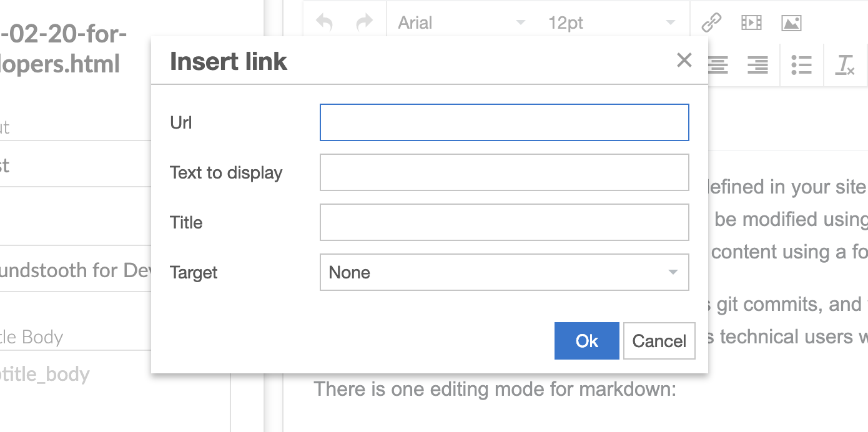The image size is (868, 432).
Task: Close Insert link dialog with X
Action: (x=684, y=61)
